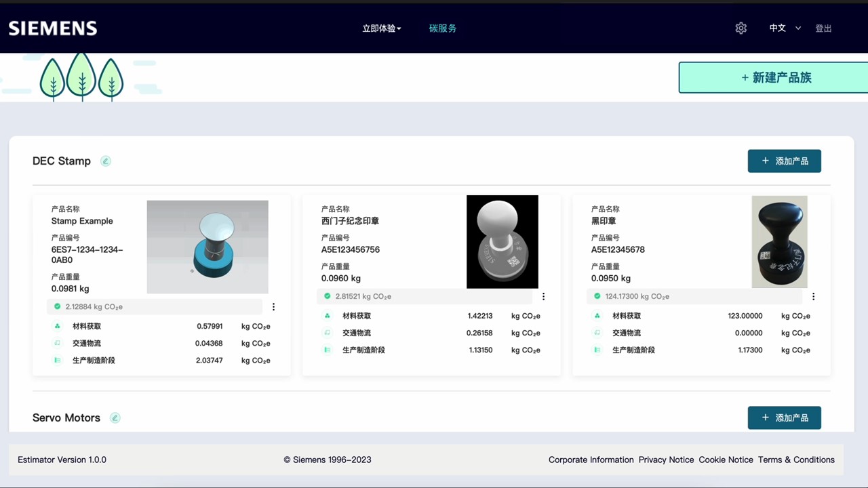
Task: Click 生产制造阶段 icon in 西门子纪念印章 card
Action: coord(328,350)
